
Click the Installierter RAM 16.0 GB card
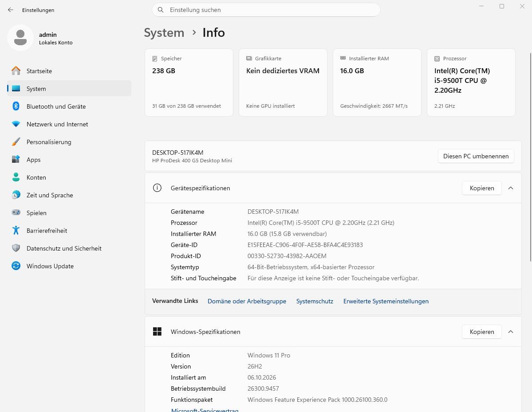point(377,82)
